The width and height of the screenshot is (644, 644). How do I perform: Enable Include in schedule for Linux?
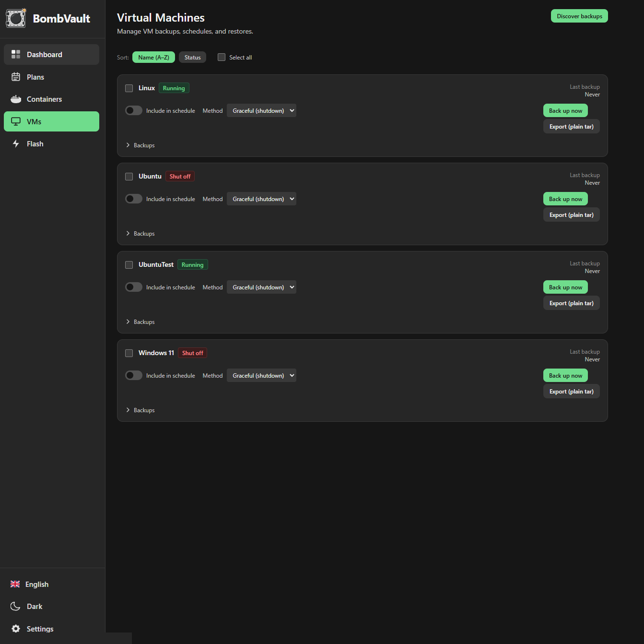click(134, 110)
